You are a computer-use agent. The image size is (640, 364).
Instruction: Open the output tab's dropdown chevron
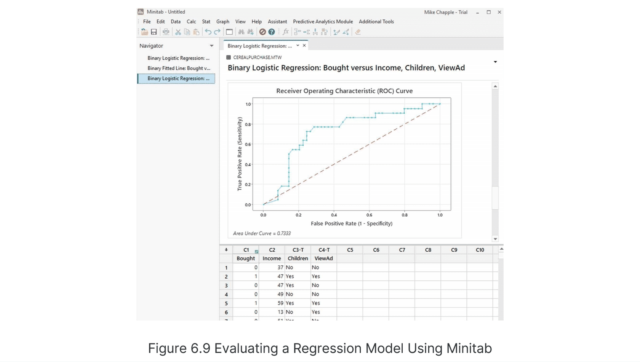click(298, 46)
